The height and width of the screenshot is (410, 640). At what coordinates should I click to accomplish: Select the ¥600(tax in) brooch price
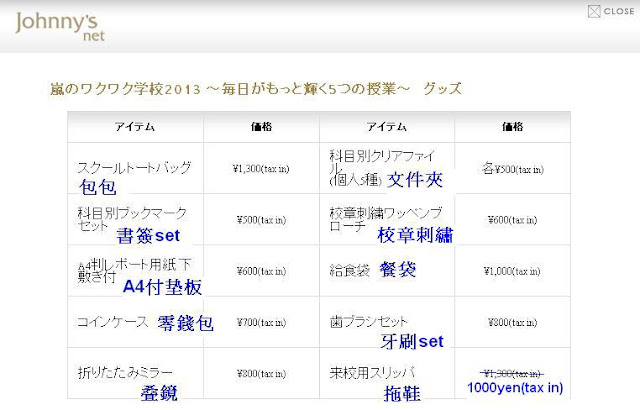tap(513, 220)
